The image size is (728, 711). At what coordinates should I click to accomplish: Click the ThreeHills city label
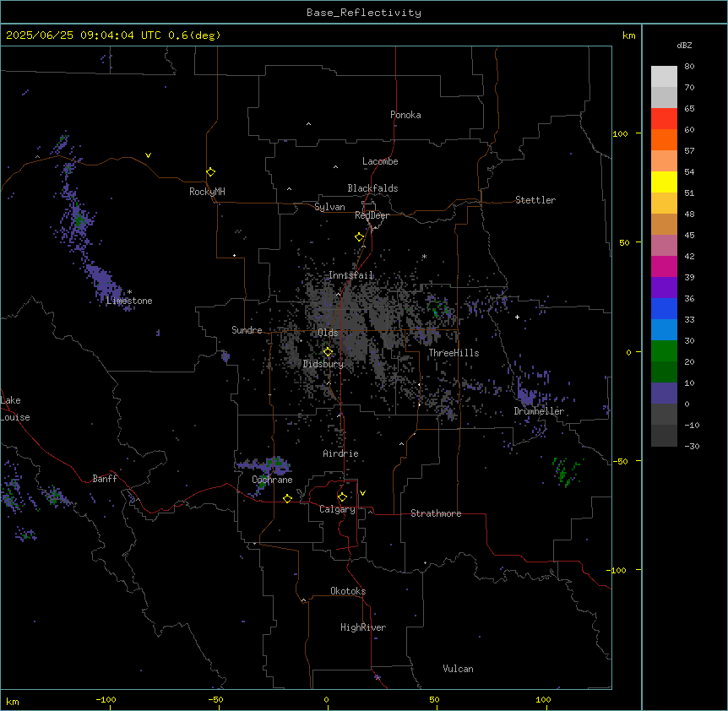[454, 353]
